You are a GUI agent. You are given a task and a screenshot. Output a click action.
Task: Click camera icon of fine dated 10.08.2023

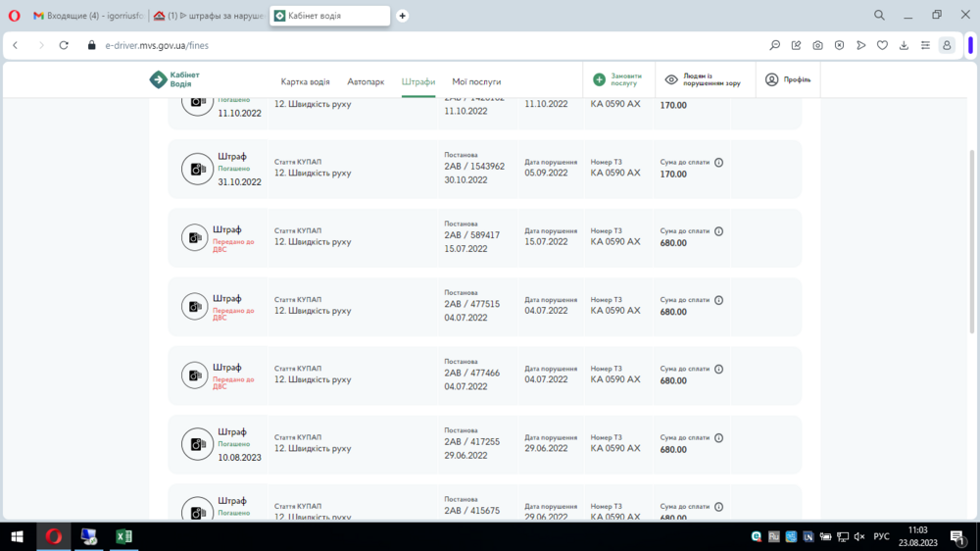click(x=197, y=444)
